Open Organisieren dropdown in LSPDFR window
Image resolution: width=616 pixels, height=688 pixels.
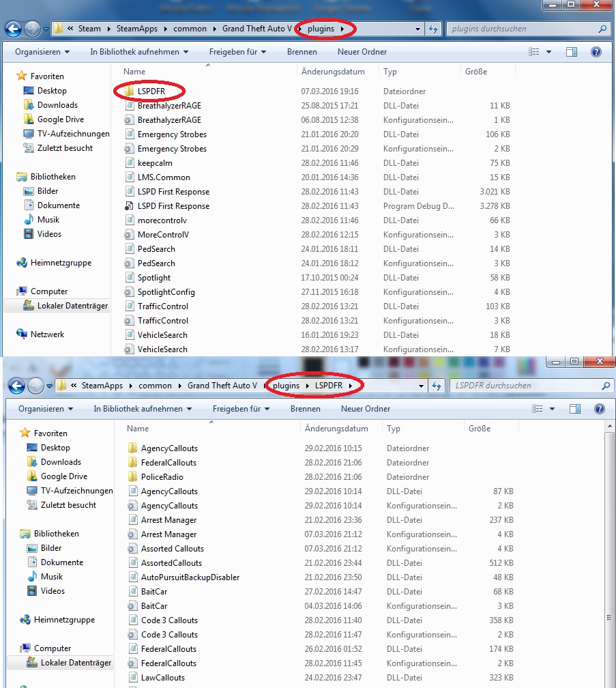pyautogui.click(x=46, y=409)
